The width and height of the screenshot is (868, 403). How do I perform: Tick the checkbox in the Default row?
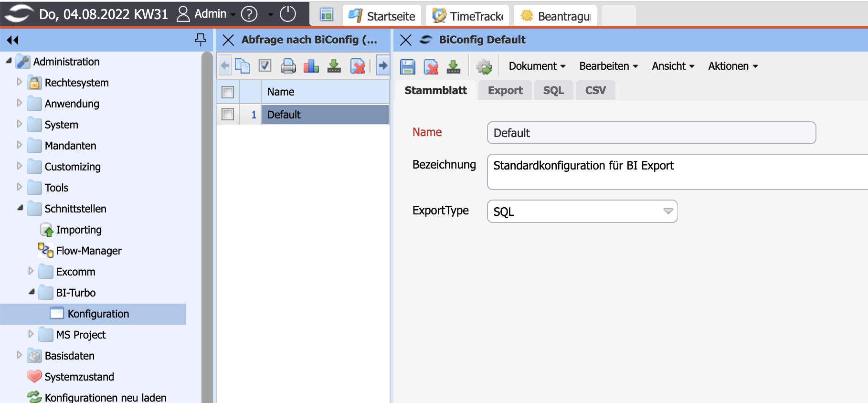pyautogui.click(x=228, y=115)
